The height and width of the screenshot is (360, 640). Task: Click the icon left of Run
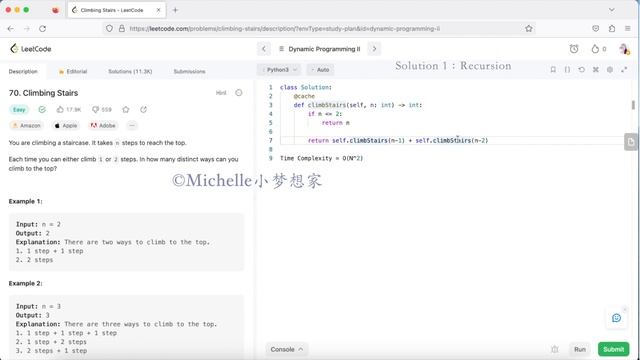555,349
